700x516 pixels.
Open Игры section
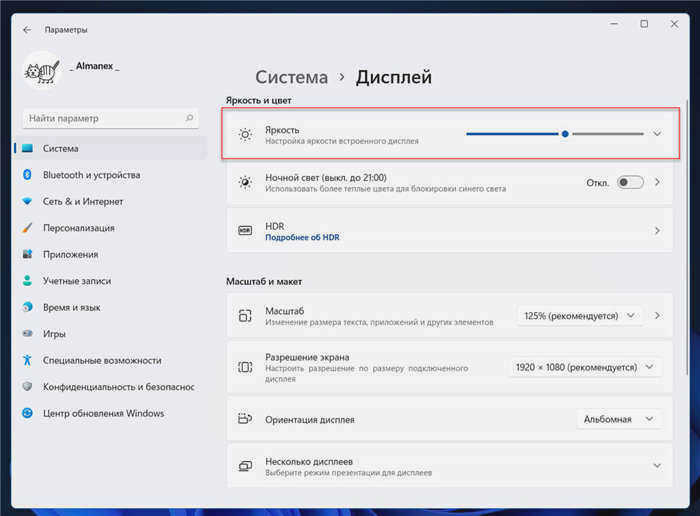(x=111, y=333)
